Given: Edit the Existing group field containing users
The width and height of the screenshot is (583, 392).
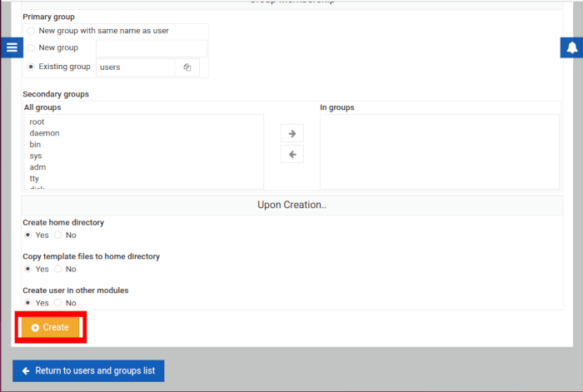Looking at the screenshot, I should pyautogui.click(x=135, y=67).
